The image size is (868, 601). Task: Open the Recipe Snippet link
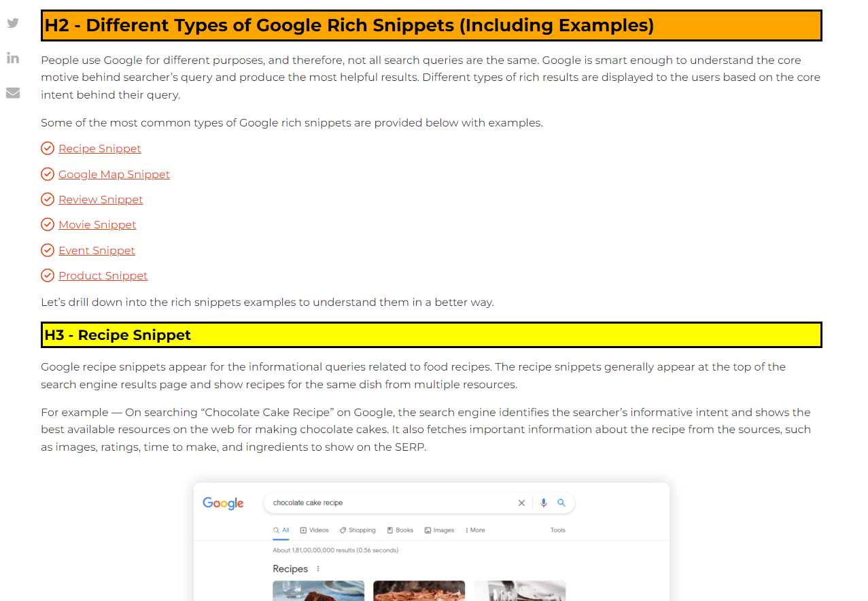pos(99,148)
